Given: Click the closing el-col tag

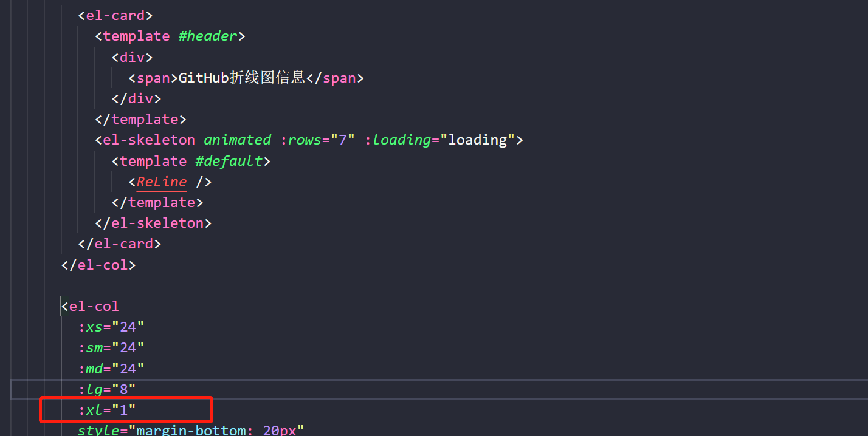Looking at the screenshot, I should click(98, 264).
